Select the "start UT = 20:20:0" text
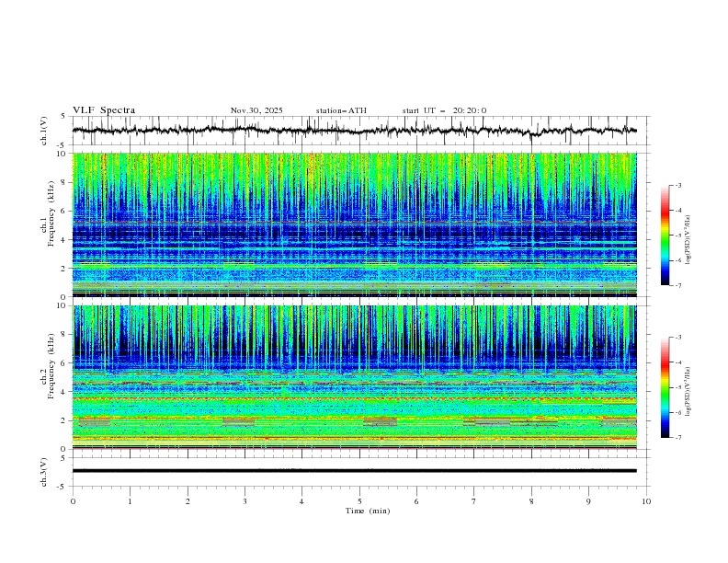Screen dimensions: 728x563 coord(444,110)
